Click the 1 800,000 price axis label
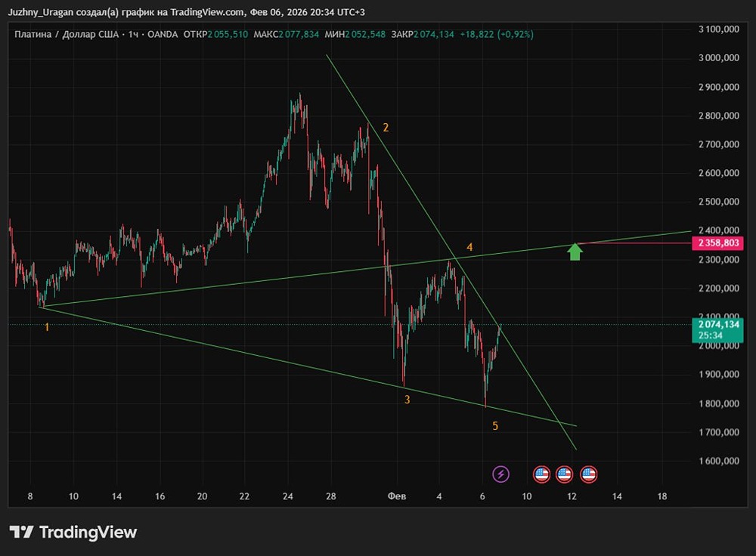This screenshot has width=756, height=556. (x=719, y=403)
